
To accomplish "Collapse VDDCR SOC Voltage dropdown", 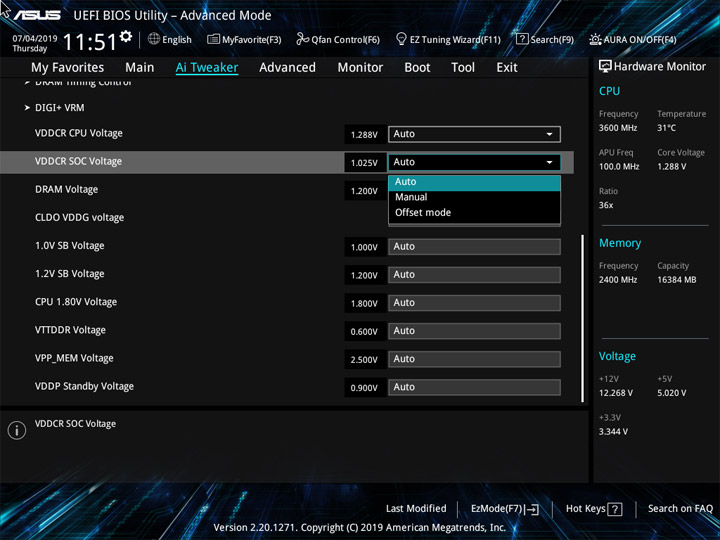I will (x=474, y=162).
